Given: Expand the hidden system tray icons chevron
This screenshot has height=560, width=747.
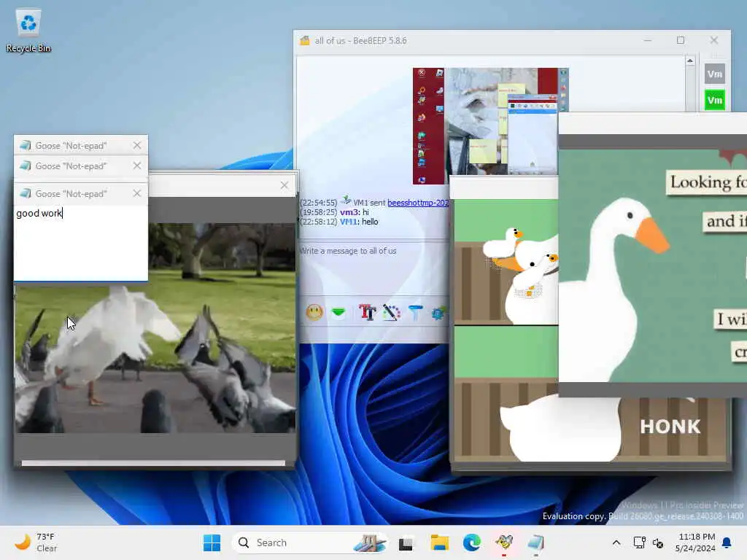Looking at the screenshot, I should click(x=616, y=542).
